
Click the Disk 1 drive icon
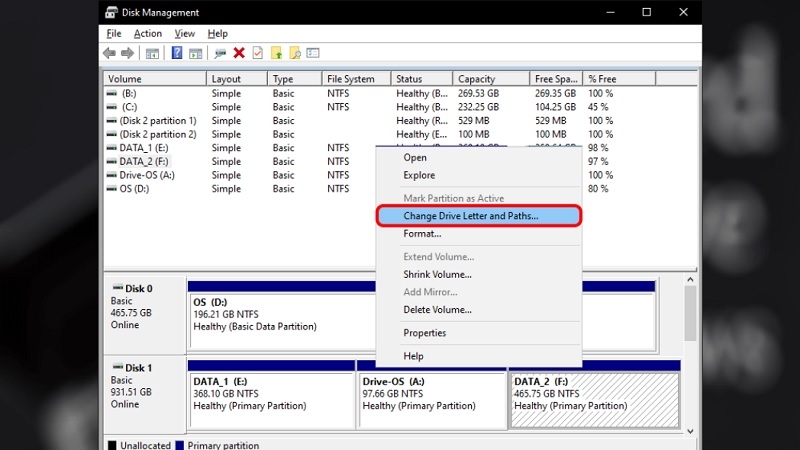(x=118, y=367)
